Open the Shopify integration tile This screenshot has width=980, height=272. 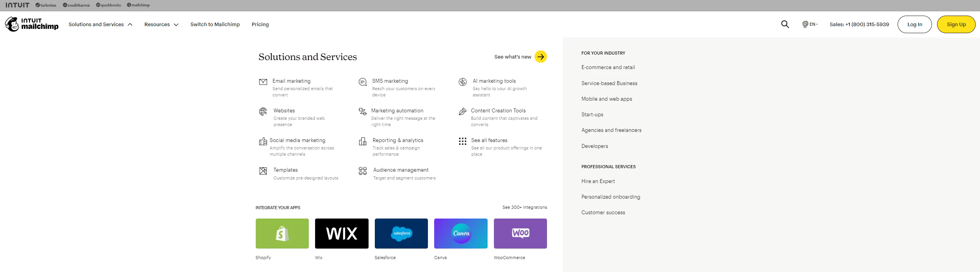pos(282,233)
